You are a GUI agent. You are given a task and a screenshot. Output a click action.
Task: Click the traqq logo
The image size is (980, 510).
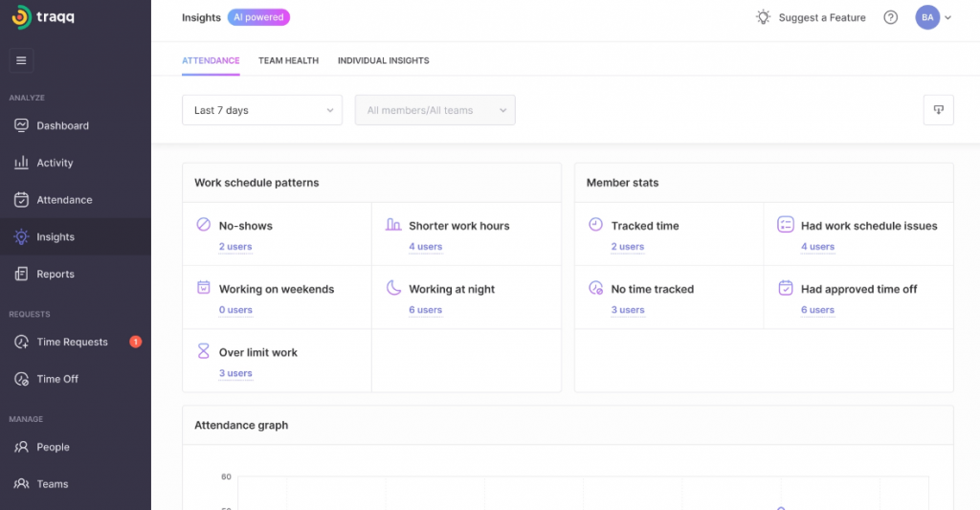(x=42, y=18)
